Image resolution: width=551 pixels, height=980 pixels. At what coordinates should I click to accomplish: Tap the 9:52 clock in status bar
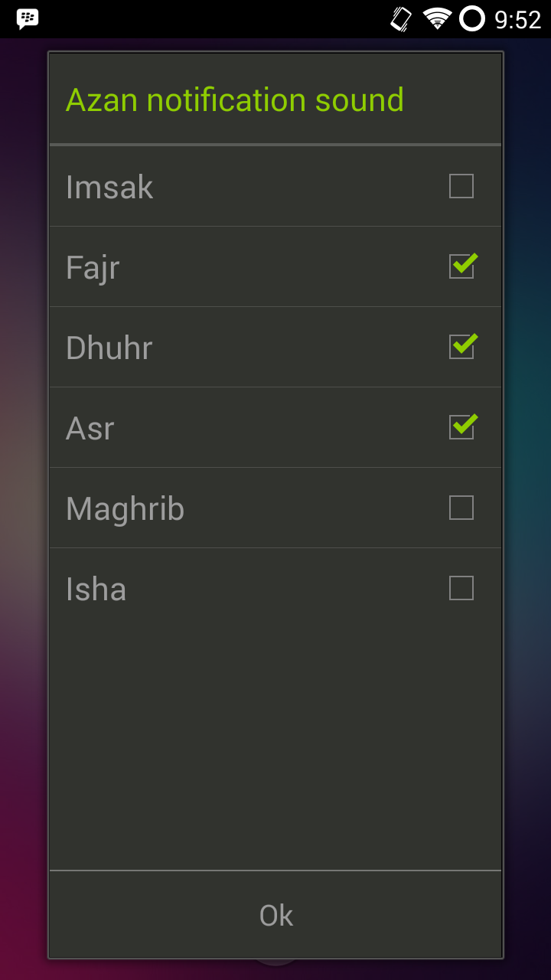[x=518, y=20]
